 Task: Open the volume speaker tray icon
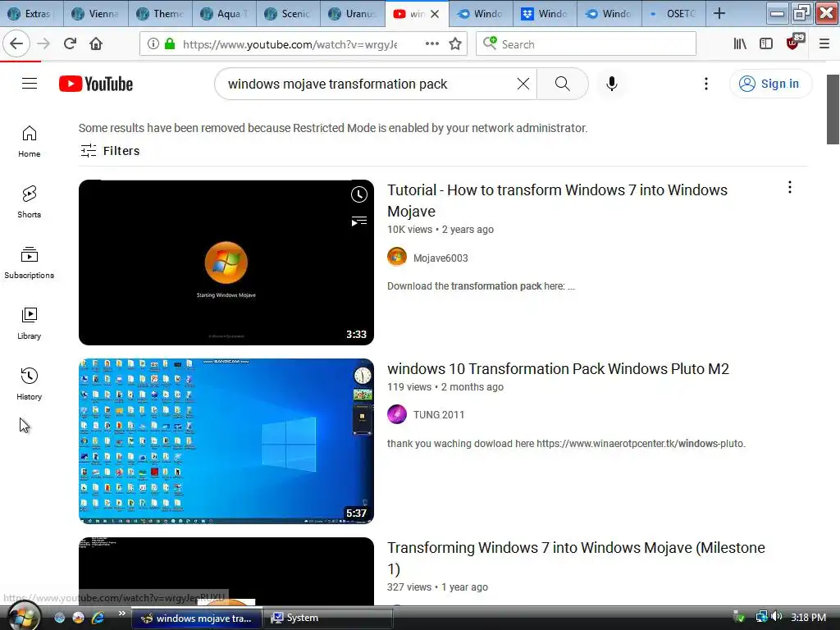point(777,617)
